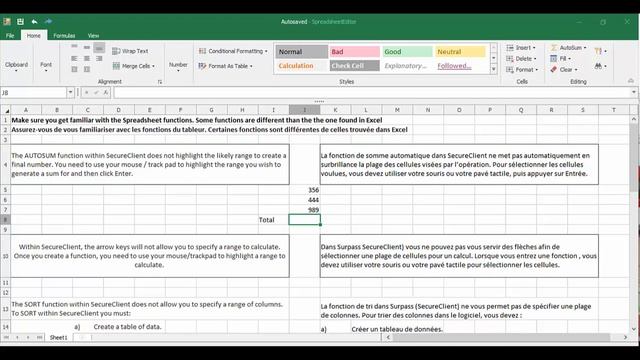Apply top vertical alignment
This screenshot has width=640, height=360.
coord(74,47)
